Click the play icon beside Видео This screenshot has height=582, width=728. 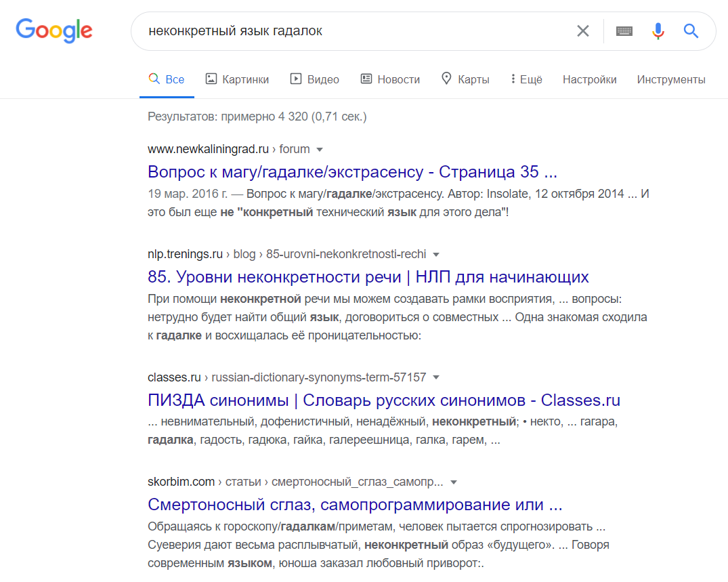296,79
